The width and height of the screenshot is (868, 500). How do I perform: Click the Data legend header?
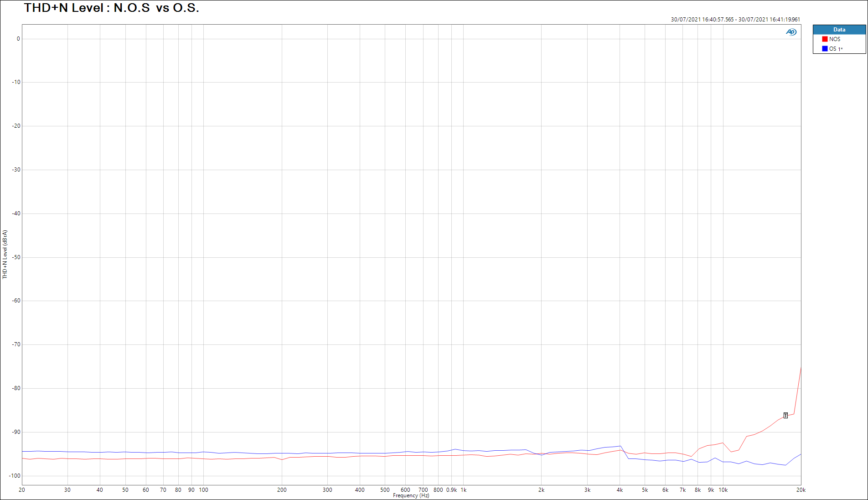pyautogui.click(x=839, y=30)
